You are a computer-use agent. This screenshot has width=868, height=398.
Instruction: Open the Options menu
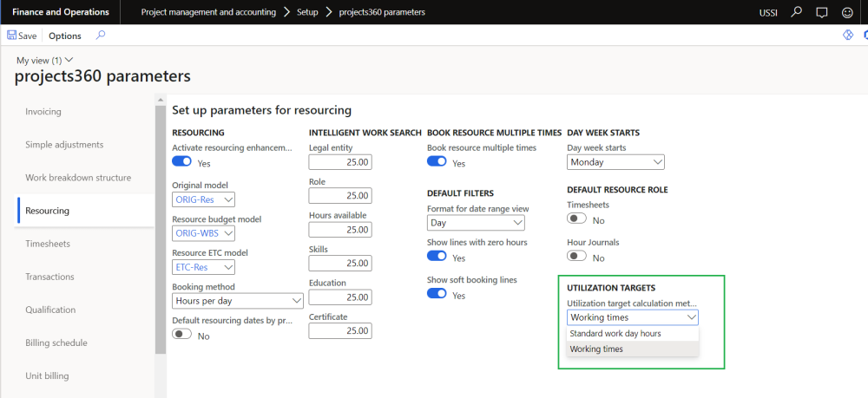point(65,36)
